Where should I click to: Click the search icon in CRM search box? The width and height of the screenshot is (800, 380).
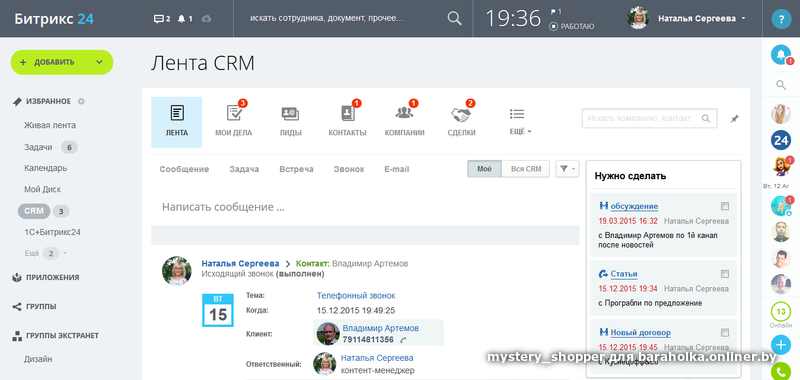coord(706,118)
